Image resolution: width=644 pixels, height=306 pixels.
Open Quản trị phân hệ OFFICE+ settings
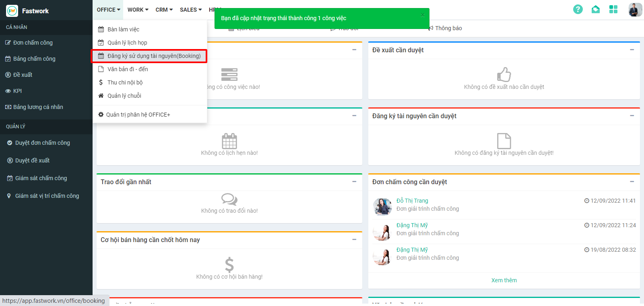point(138,115)
